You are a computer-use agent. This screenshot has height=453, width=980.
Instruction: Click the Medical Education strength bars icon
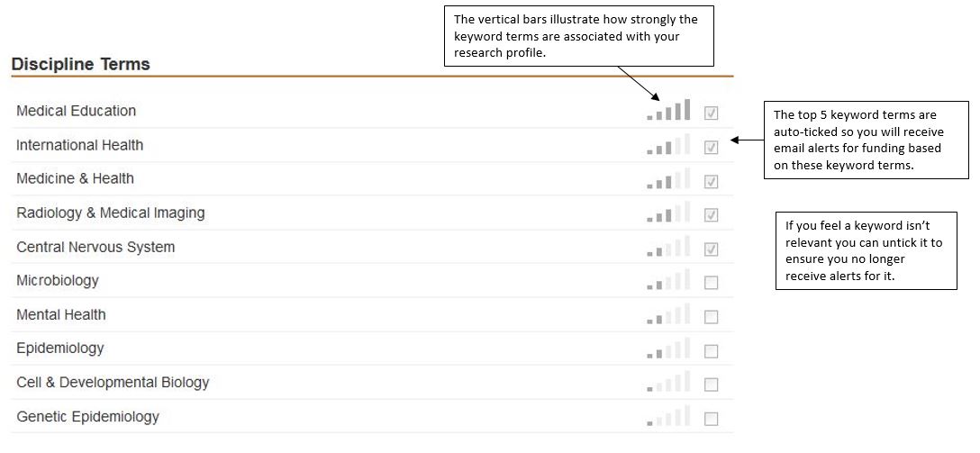pos(668,111)
